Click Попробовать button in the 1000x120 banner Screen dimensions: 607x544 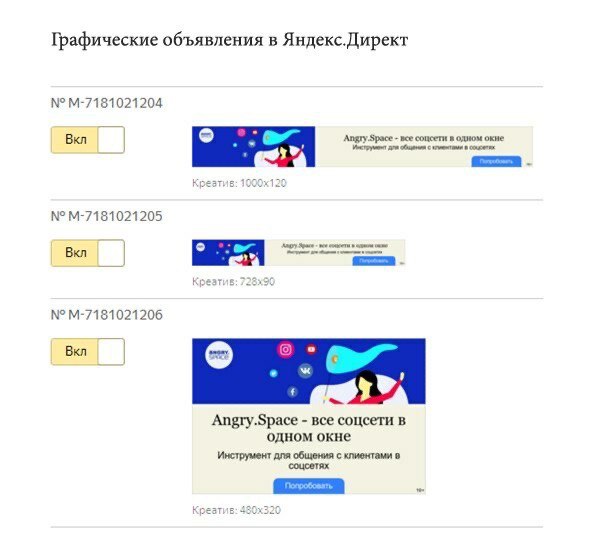click(x=496, y=161)
